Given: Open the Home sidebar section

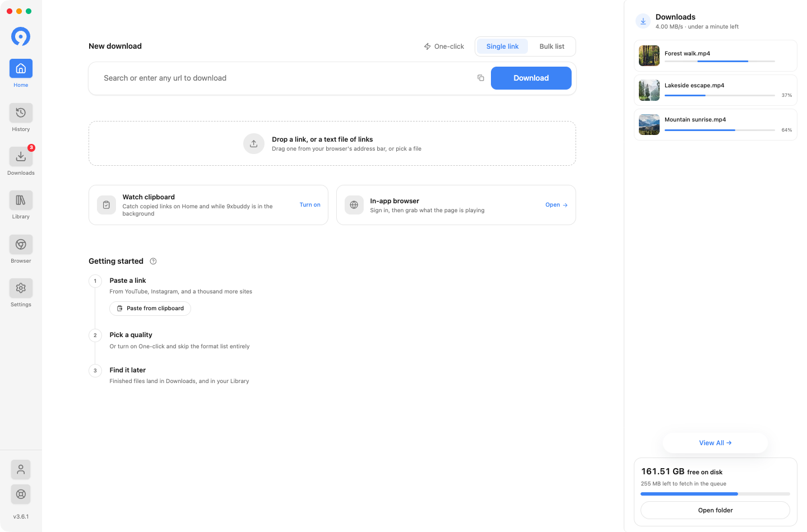Looking at the screenshot, I should point(21,69).
